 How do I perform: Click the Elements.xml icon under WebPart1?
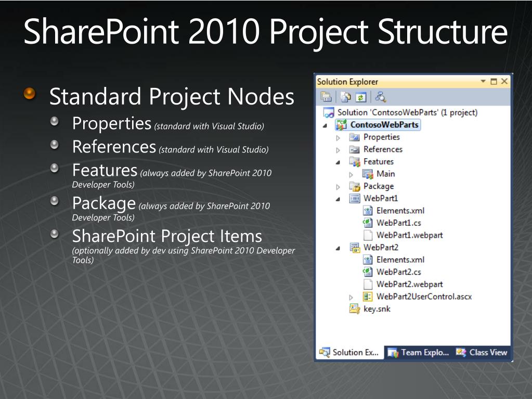click(x=368, y=211)
